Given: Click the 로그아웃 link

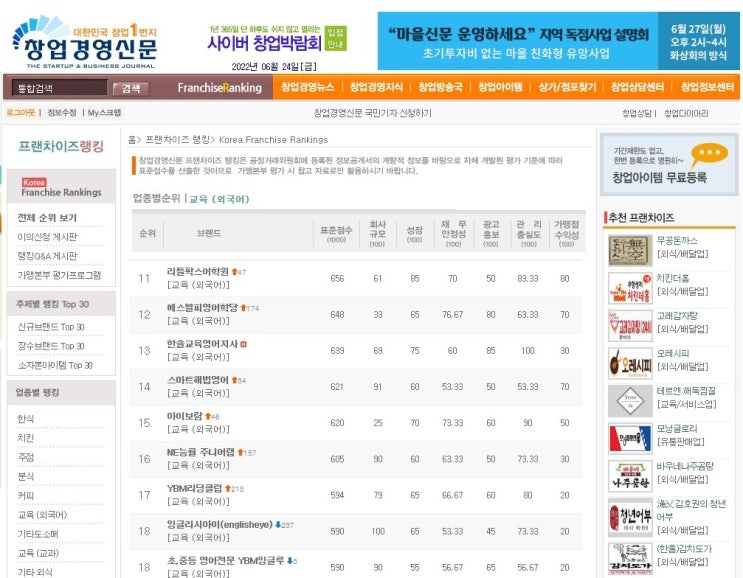Looking at the screenshot, I should point(20,112).
